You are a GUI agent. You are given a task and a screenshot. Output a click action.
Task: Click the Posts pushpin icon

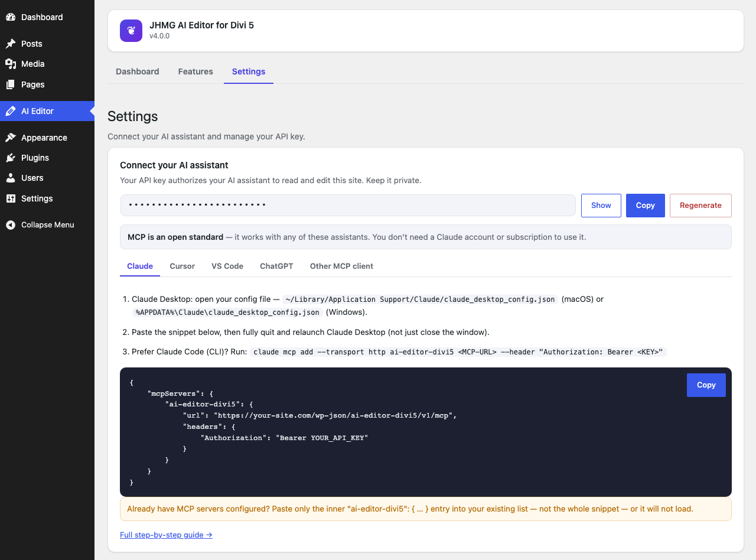pos(11,44)
